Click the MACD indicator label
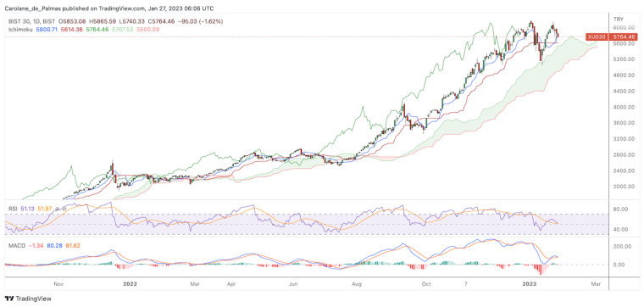Viewport: 644px width, 307px height. click(x=17, y=245)
